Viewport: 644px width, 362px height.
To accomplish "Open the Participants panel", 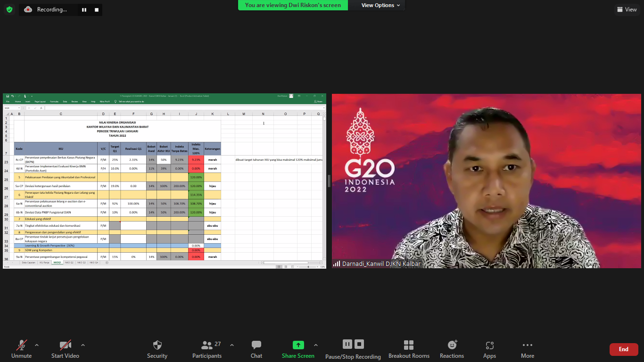I will pyautogui.click(x=207, y=345).
